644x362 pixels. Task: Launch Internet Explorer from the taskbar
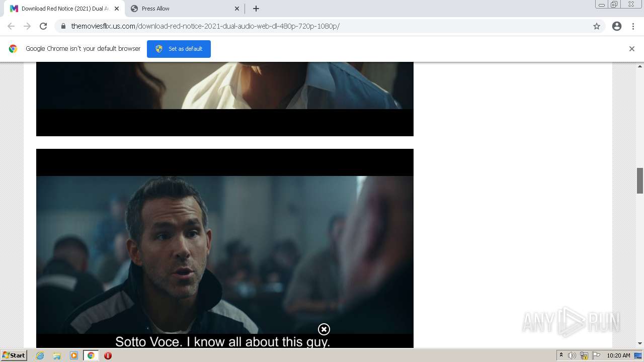click(40, 355)
